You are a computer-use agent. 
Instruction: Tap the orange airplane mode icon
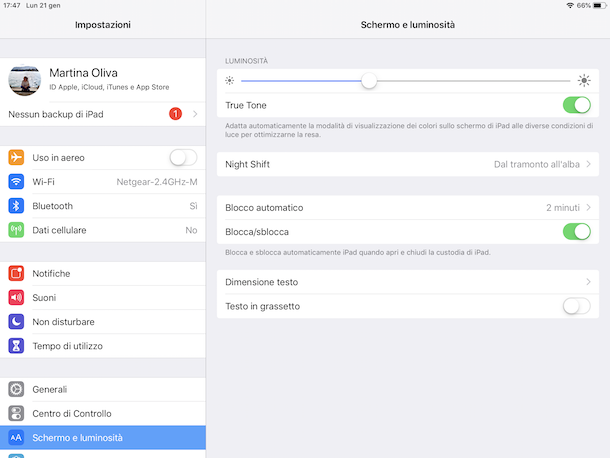tap(16, 158)
